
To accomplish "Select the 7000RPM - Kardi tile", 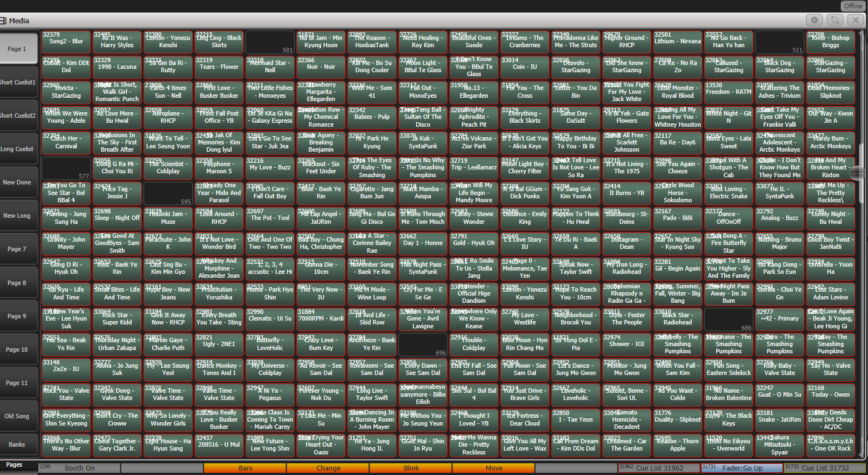I will click(x=321, y=319).
